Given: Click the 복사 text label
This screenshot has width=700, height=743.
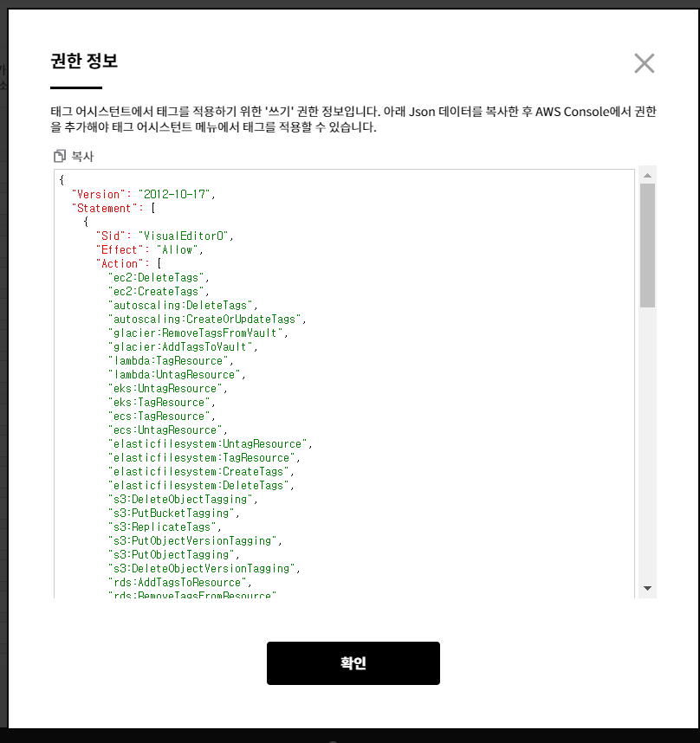Looking at the screenshot, I should click(x=82, y=157).
